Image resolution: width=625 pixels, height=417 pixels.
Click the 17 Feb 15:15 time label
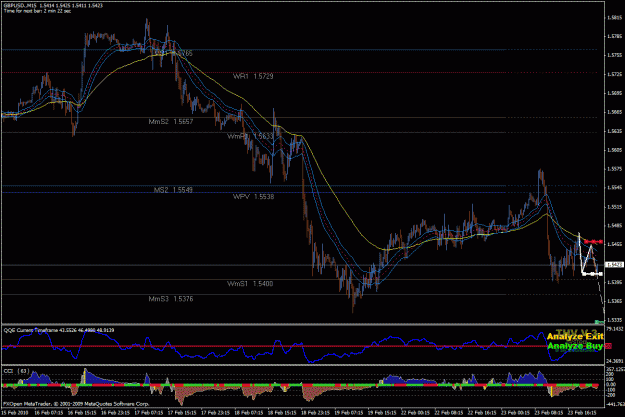[183, 412]
